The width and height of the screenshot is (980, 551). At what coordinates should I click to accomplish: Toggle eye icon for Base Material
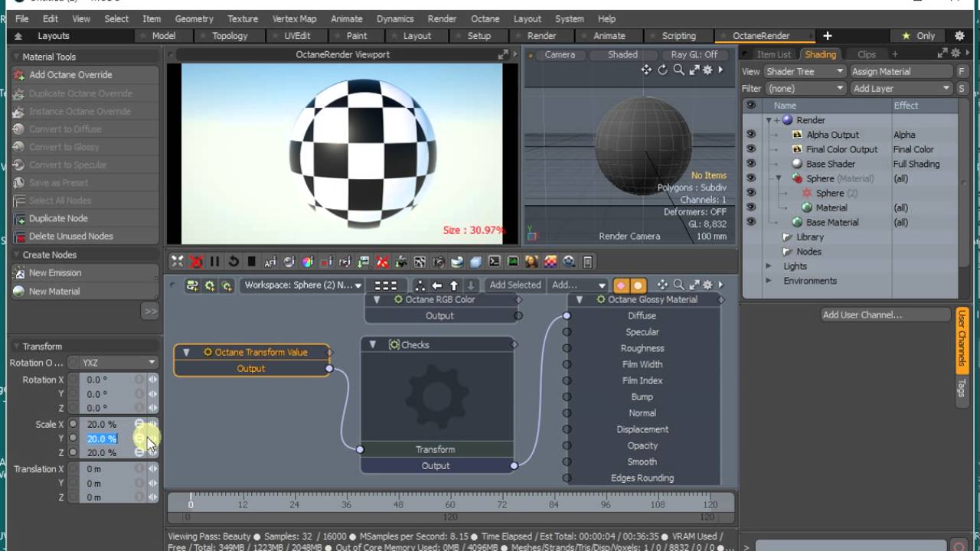click(x=750, y=222)
